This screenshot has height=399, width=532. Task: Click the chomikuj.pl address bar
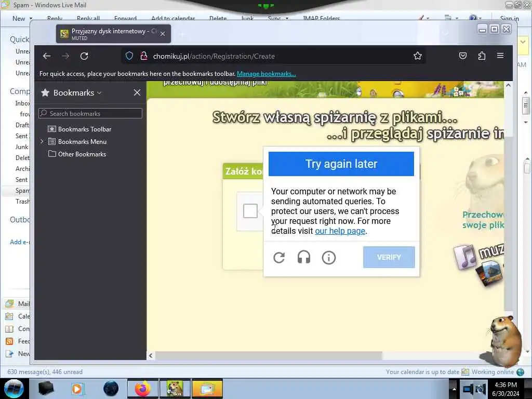tap(273, 56)
